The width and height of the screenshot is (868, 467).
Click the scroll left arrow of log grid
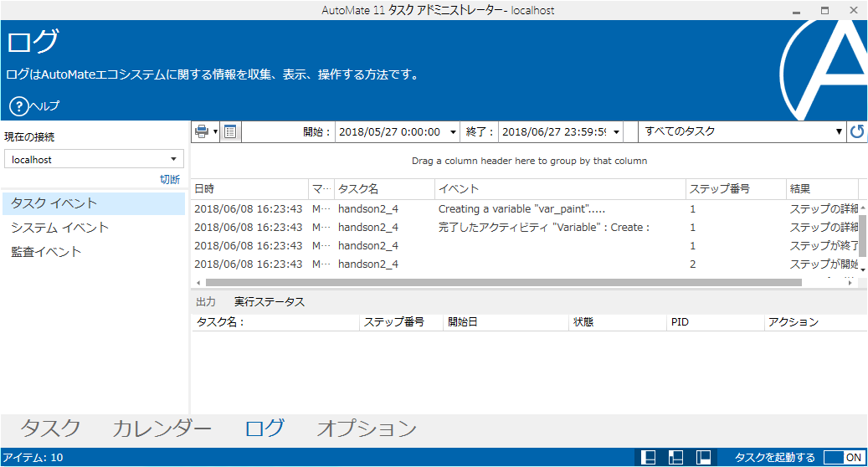[198, 283]
